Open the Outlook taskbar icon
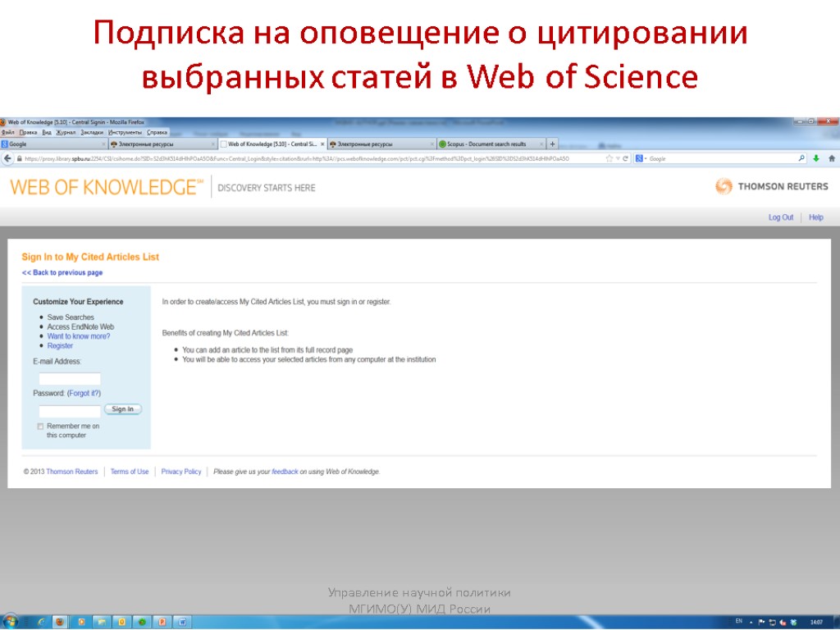Screen dimensions: 840x630 click(x=121, y=622)
